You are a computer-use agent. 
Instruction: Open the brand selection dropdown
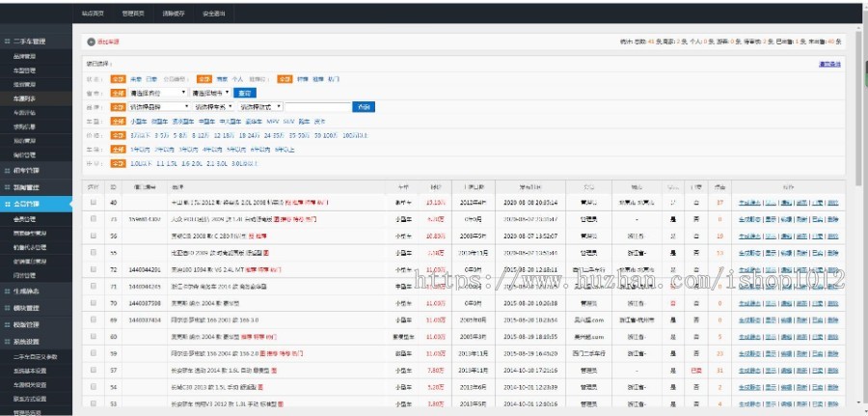[157, 106]
